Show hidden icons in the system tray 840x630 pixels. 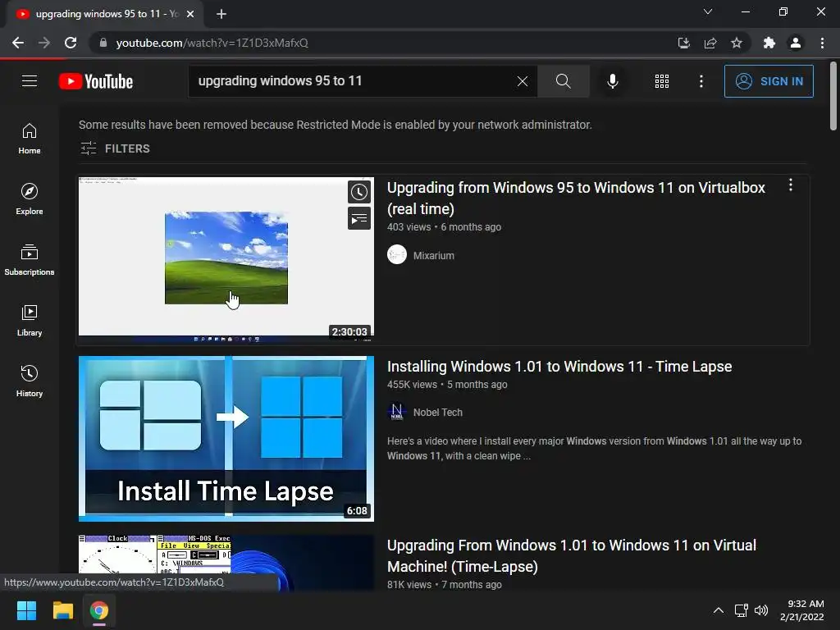click(719, 610)
